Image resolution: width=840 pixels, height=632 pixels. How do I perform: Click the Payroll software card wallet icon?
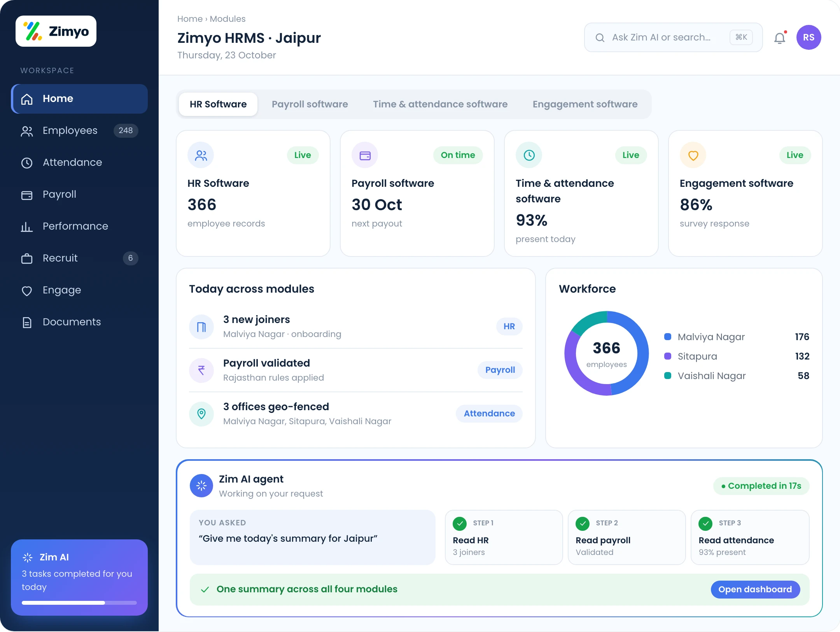[x=365, y=155]
